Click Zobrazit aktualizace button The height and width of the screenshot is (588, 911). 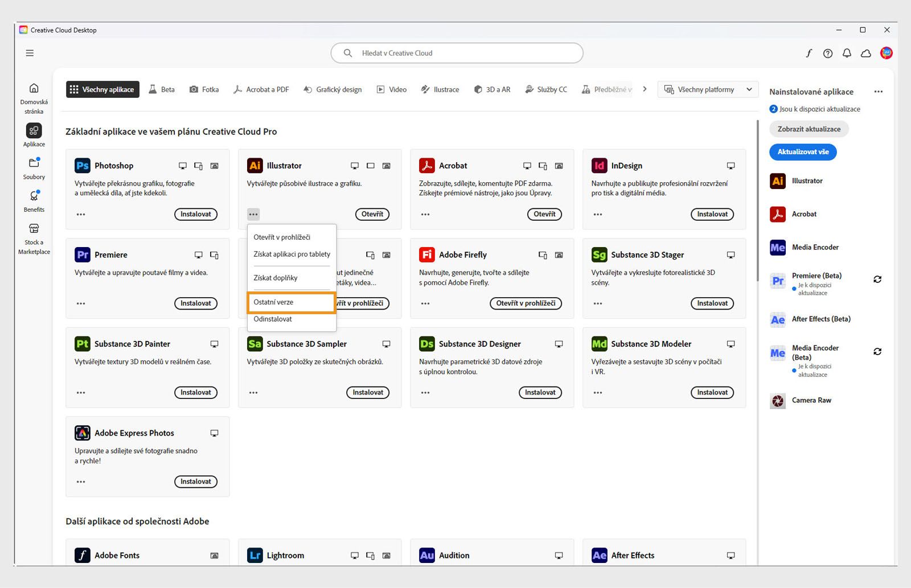(x=809, y=129)
